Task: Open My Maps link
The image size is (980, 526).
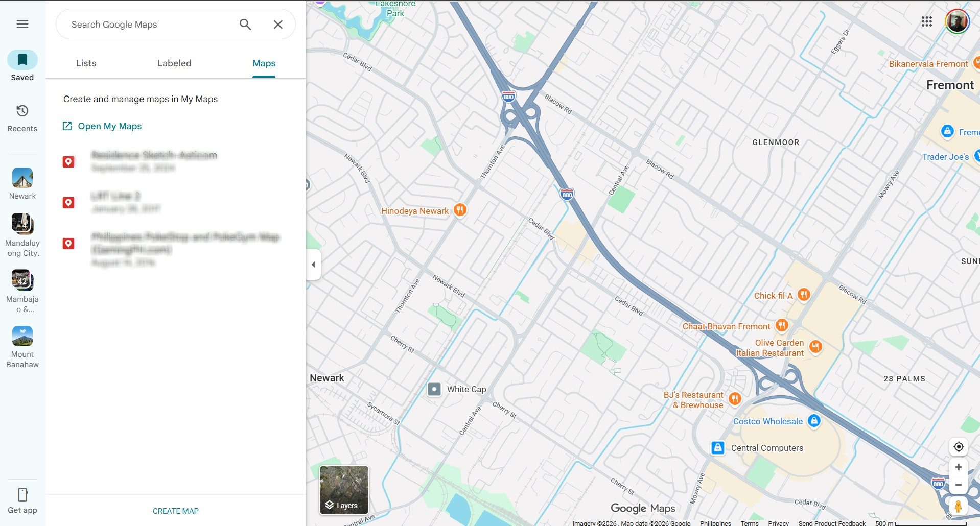Action: coord(102,126)
